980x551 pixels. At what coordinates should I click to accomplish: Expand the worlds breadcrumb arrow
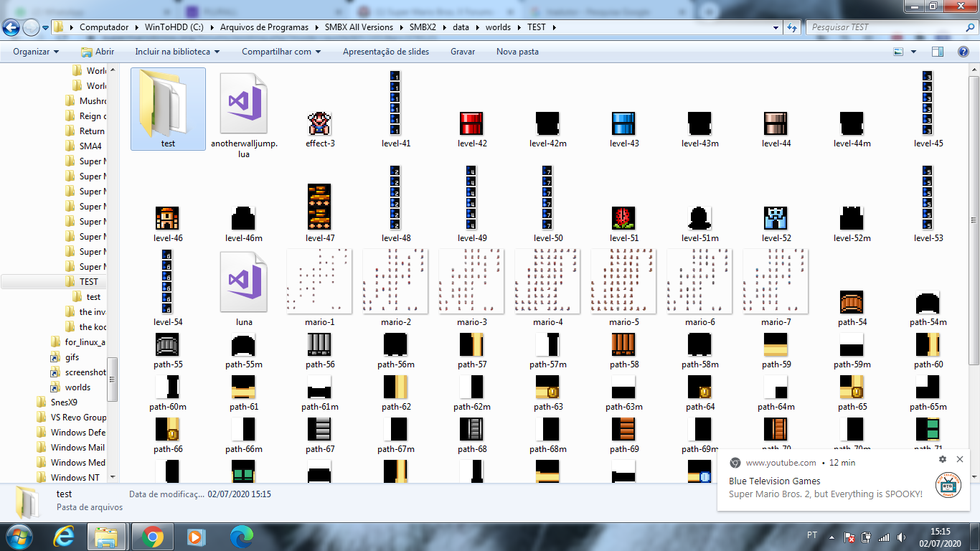click(x=519, y=27)
